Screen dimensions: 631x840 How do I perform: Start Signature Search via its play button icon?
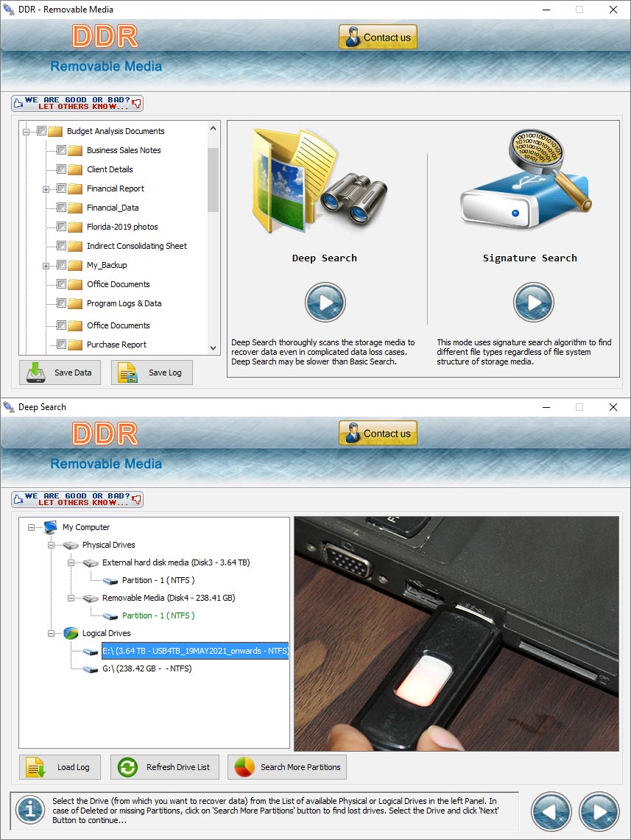pos(533,303)
